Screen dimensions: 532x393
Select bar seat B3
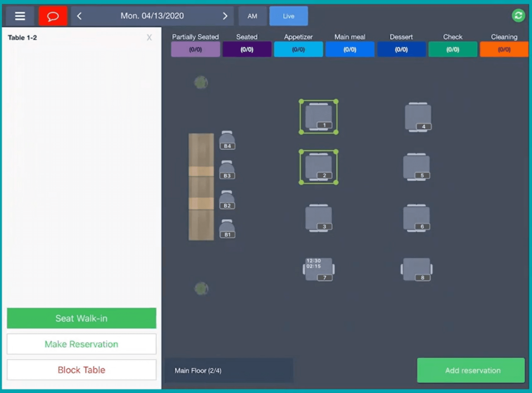[227, 170]
